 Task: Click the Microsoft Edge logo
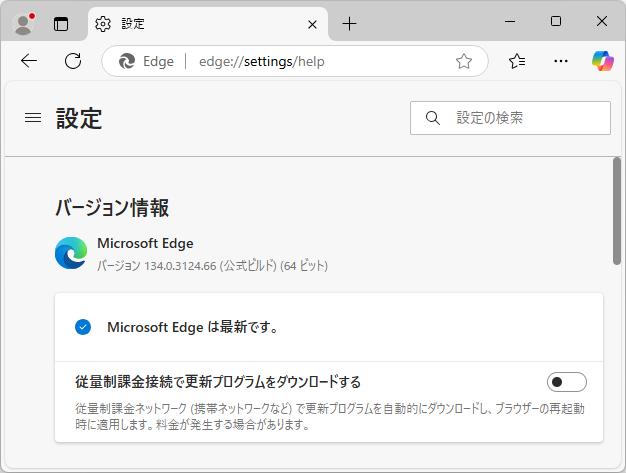71,253
